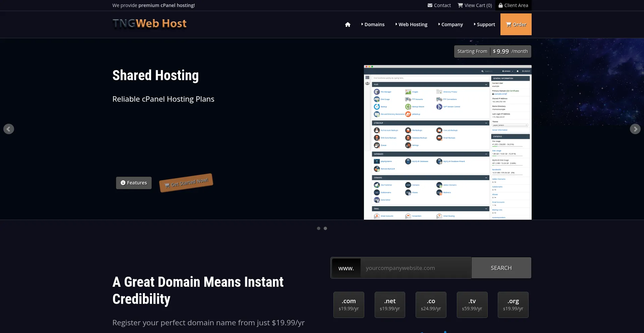Click the TNGWeb Host logo
The image size is (644, 333).
tap(150, 23)
